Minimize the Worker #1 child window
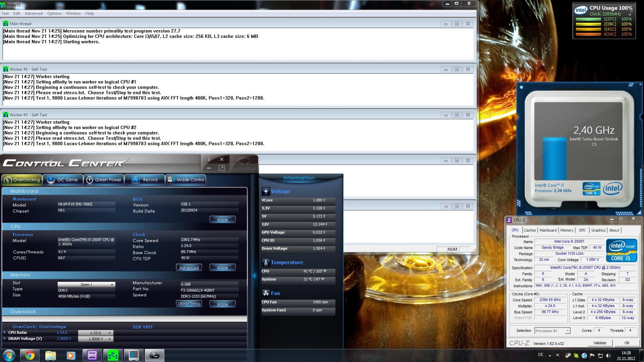The width and height of the screenshot is (644, 362). click(x=446, y=69)
